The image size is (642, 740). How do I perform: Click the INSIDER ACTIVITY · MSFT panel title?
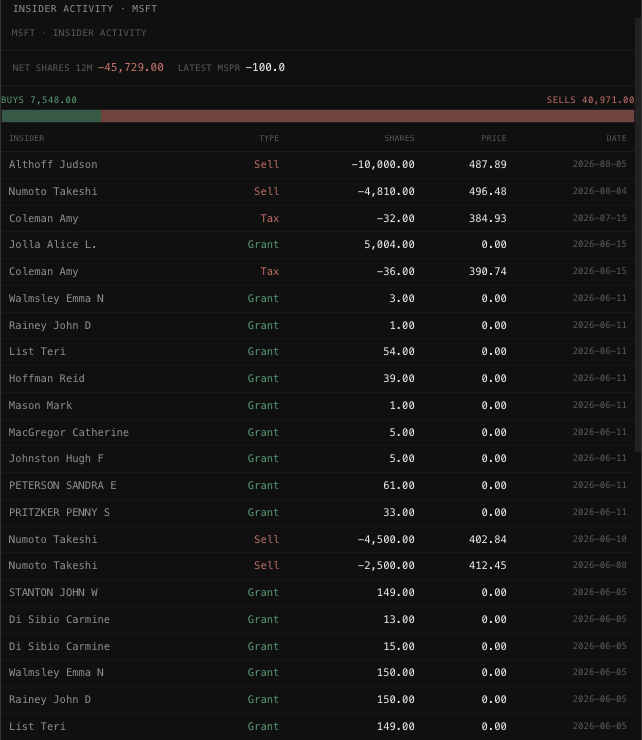85,9
